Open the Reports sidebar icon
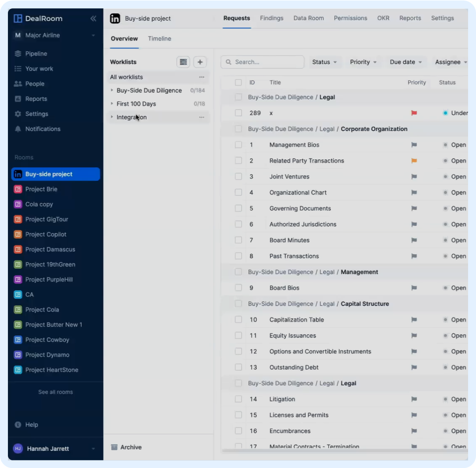Image resolution: width=476 pixels, height=468 pixels. pos(18,99)
